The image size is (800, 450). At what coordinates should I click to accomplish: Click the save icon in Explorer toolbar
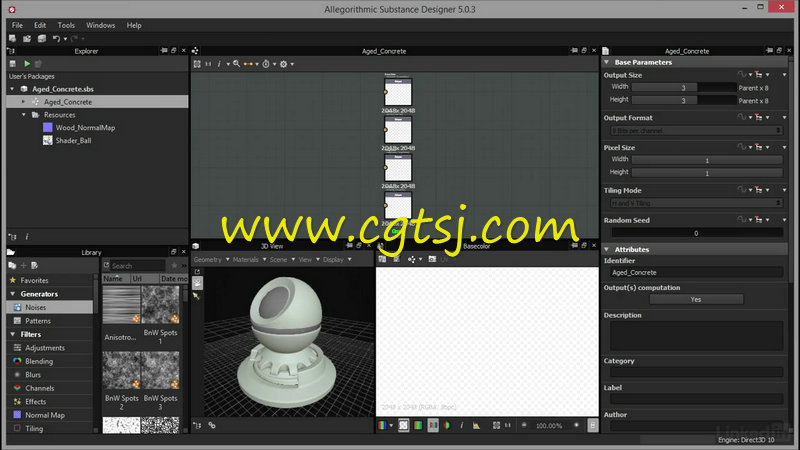[x=13, y=64]
